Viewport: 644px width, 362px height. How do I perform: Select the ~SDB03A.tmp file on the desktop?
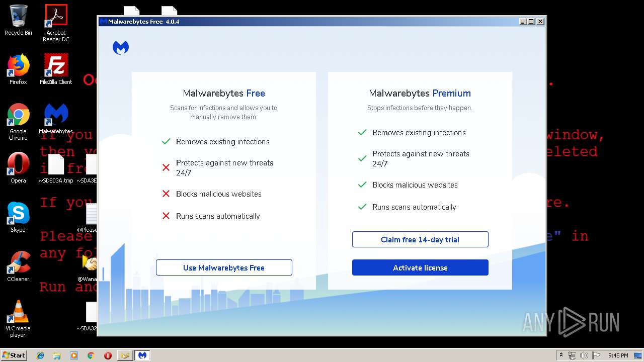point(56,168)
